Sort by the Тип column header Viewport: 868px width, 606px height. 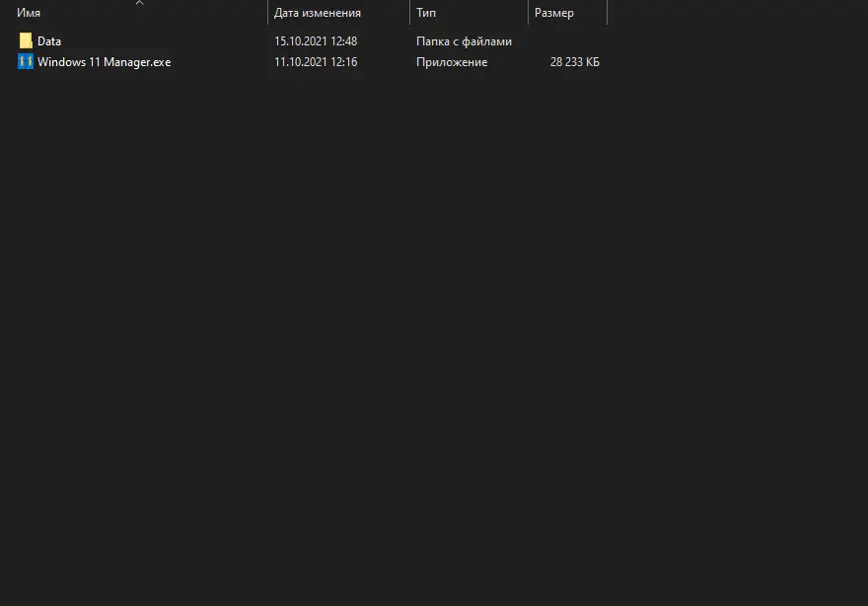[426, 13]
